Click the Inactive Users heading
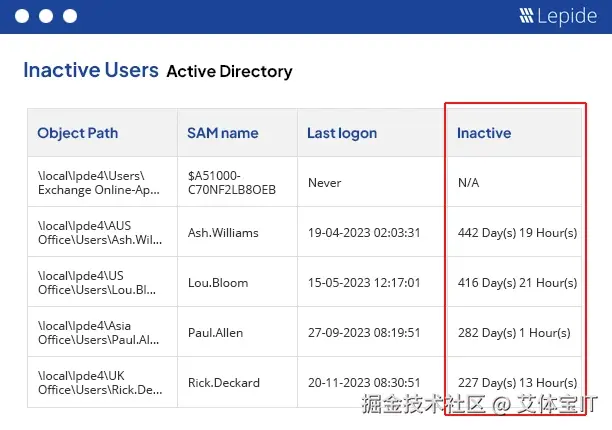 [x=91, y=70]
